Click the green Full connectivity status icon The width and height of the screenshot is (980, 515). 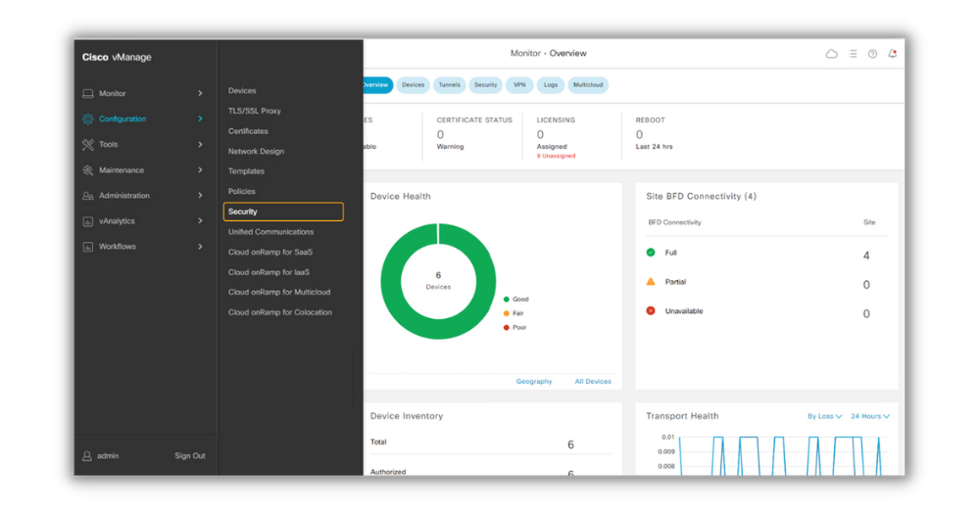[651, 253]
